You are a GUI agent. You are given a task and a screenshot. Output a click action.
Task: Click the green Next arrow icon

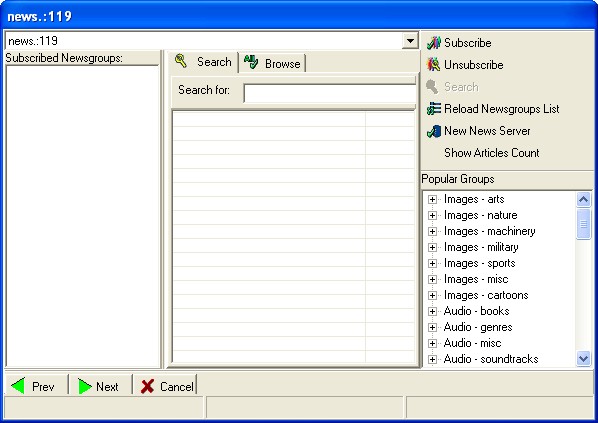pos(85,386)
